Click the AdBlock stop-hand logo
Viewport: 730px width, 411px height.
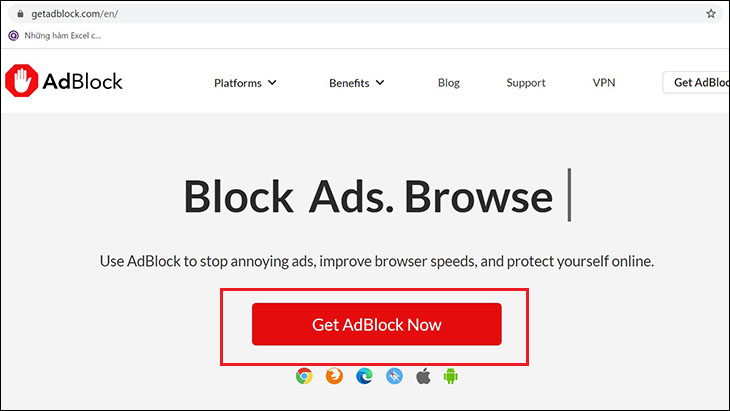[x=21, y=81]
